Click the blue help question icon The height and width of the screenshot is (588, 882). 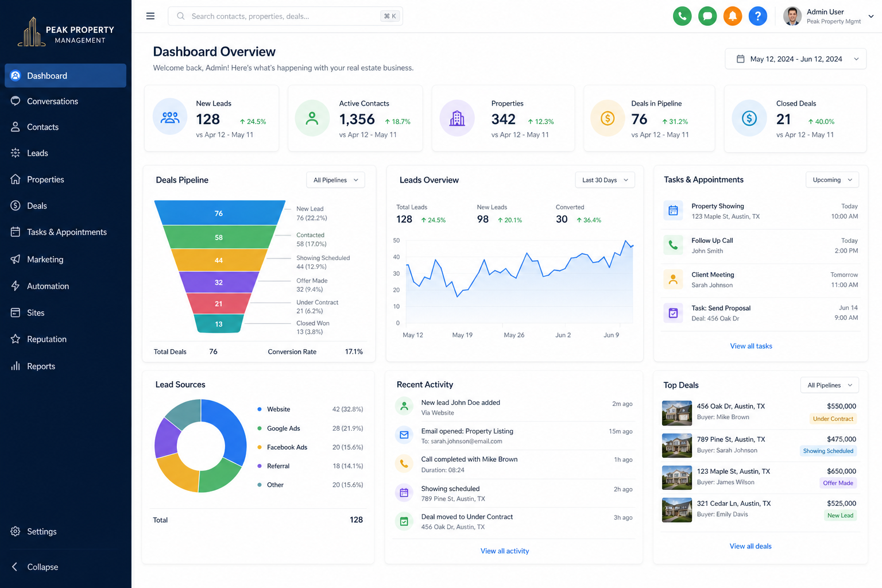[x=758, y=16]
